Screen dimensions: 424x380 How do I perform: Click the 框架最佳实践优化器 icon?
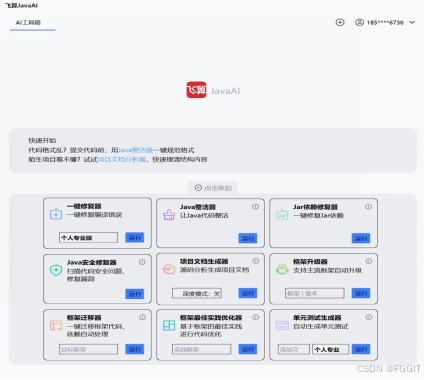(x=169, y=325)
